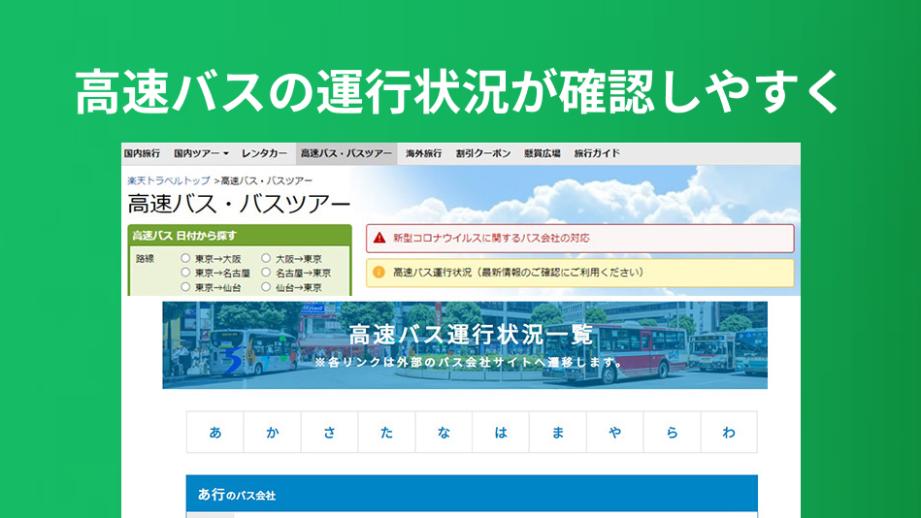921x518 pixels.
Task: Go to the レンタカー menu item
Action: (264, 154)
